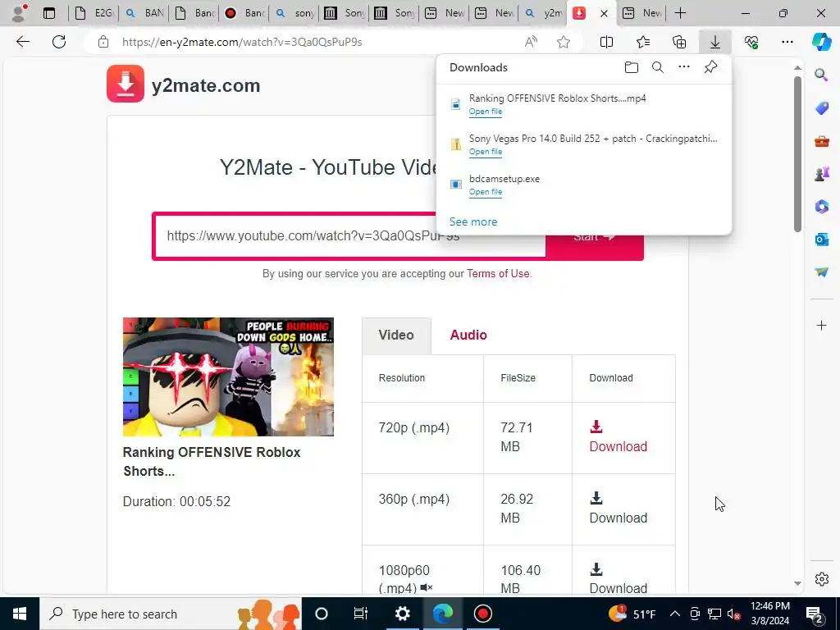This screenshot has height=630, width=840.
Task: Select the Video format tab
Action: [x=396, y=336]
